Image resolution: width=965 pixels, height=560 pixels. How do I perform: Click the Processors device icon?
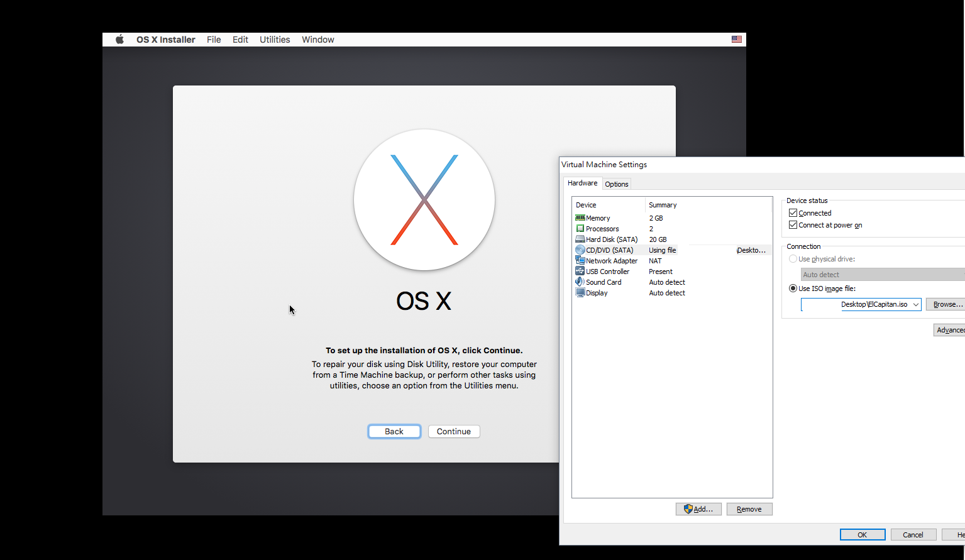[580, 228]
